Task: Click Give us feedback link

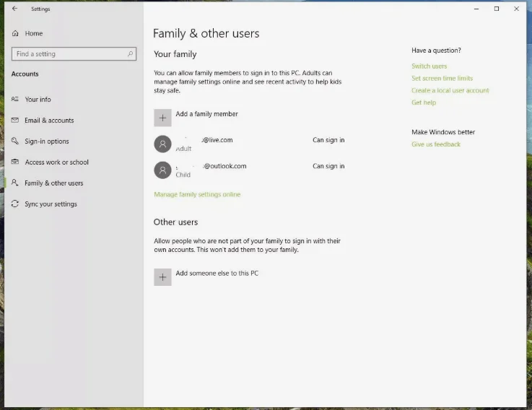Action: (436, 144)
